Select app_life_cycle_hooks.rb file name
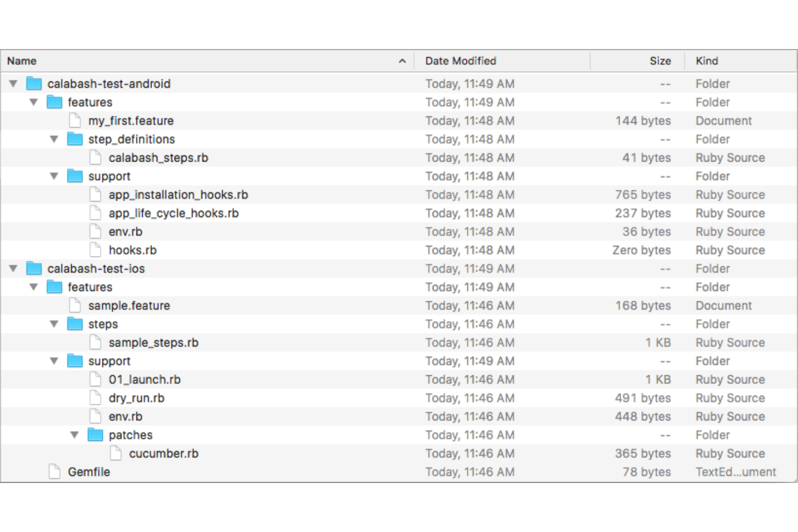 [x=174, y=213]
